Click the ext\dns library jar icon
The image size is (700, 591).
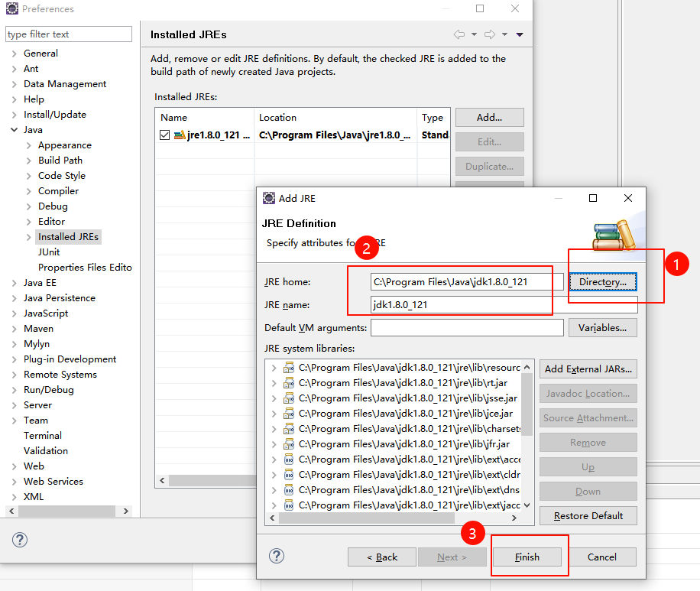pos(289,489)
